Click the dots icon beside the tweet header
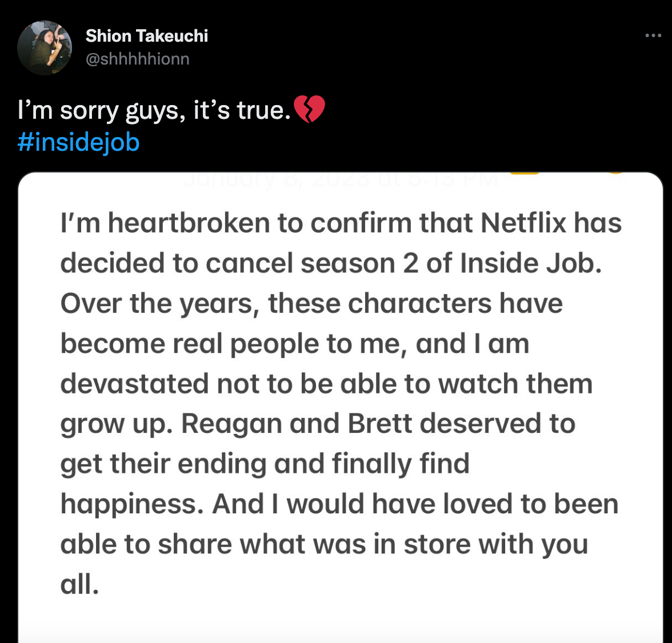The image size is (672, 643). point(652,35)
